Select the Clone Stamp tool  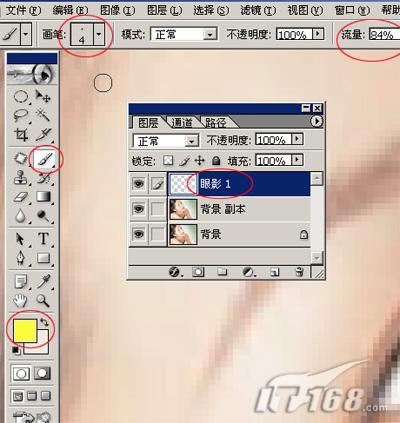point(21,178)
